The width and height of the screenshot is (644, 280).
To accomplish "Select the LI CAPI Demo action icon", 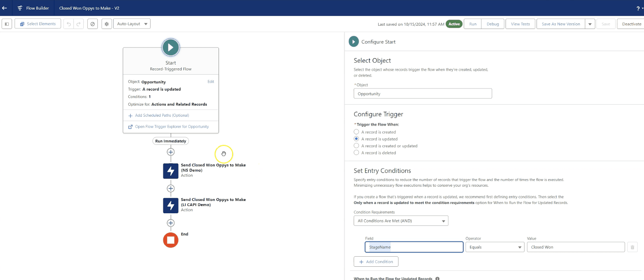I will click(x=171, y=206).
